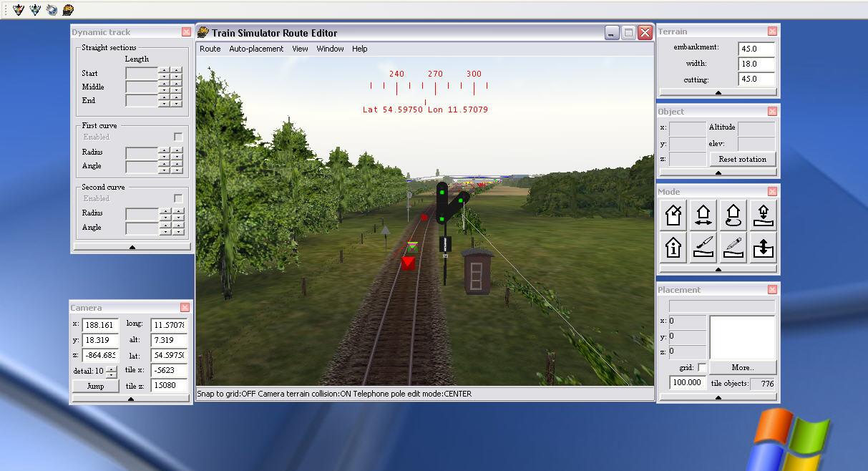This screenshot has height=471, width=868.
Task: Click the Lat 54.59750 Lon 11.57079 readout
Action: coord(425,110)
